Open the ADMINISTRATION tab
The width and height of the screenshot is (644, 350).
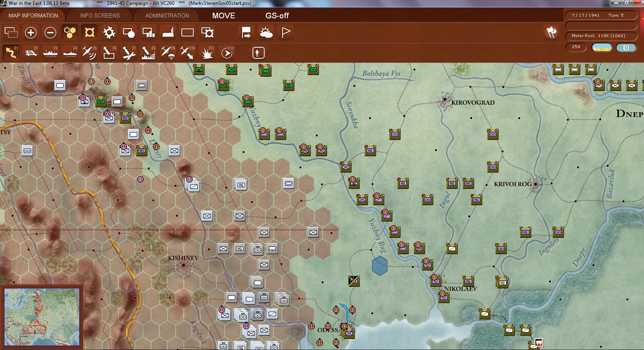tap(167, 16)
